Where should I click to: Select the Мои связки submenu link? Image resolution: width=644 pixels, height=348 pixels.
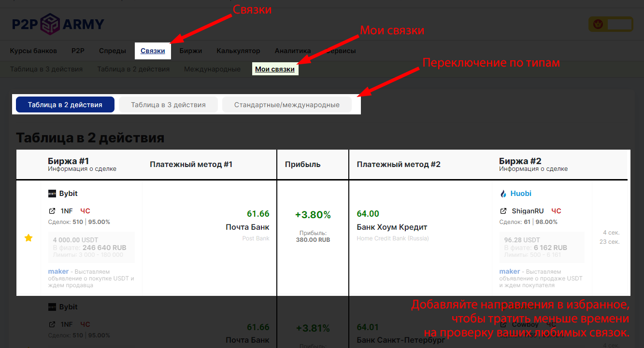275,69
